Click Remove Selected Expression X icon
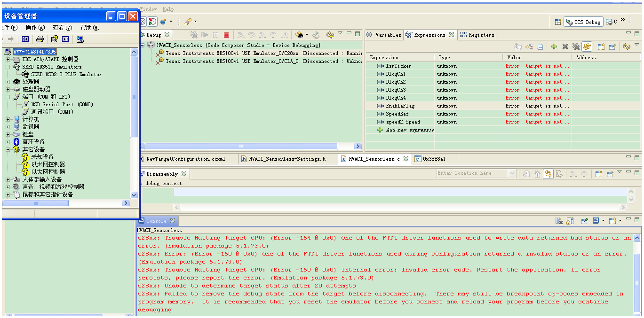This screenshot has height=318, width=644. pos(565,47)
